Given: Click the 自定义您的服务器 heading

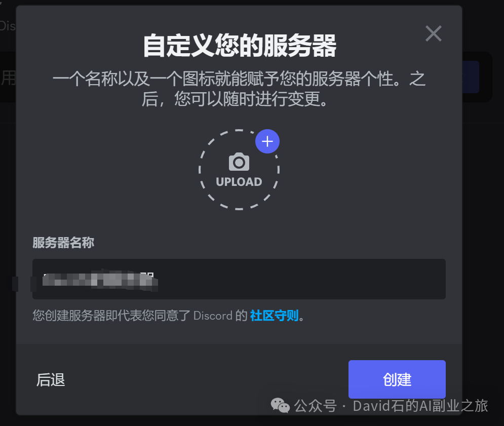Looking at the screenshot, I should pyautogui.click(x=240, y=46).
